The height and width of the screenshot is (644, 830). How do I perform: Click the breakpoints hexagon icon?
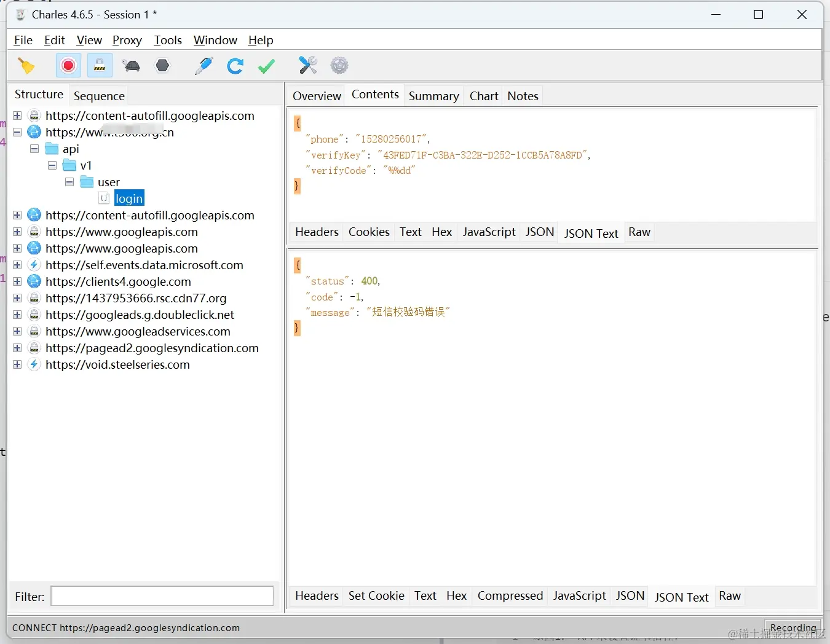162,66
